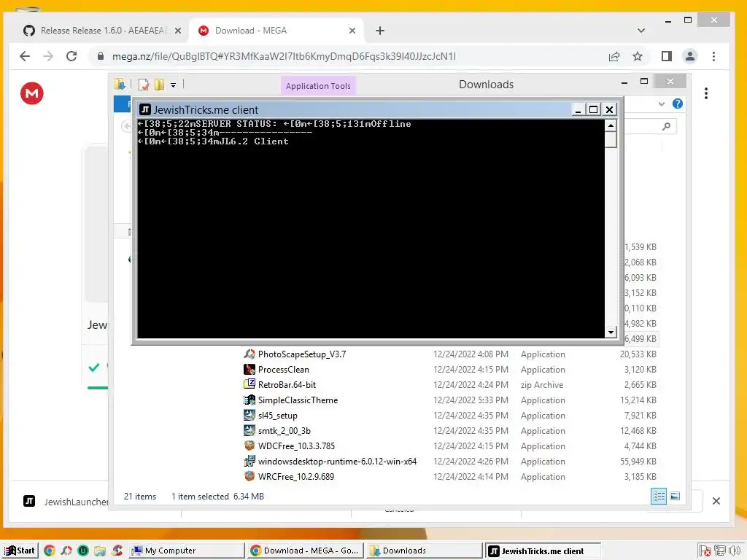Click the 12/24/2022 5:33 PM date

click(471, 400)
